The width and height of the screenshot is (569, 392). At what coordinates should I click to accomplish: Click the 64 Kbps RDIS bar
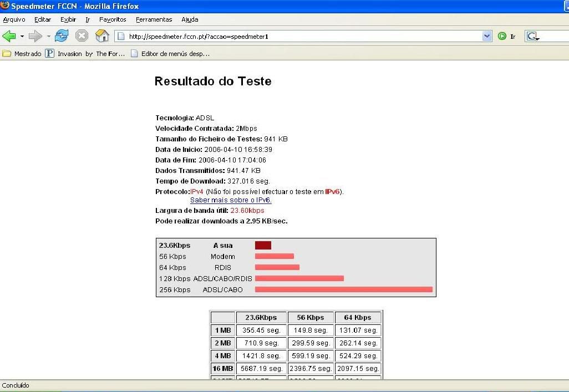pos(277,267)
